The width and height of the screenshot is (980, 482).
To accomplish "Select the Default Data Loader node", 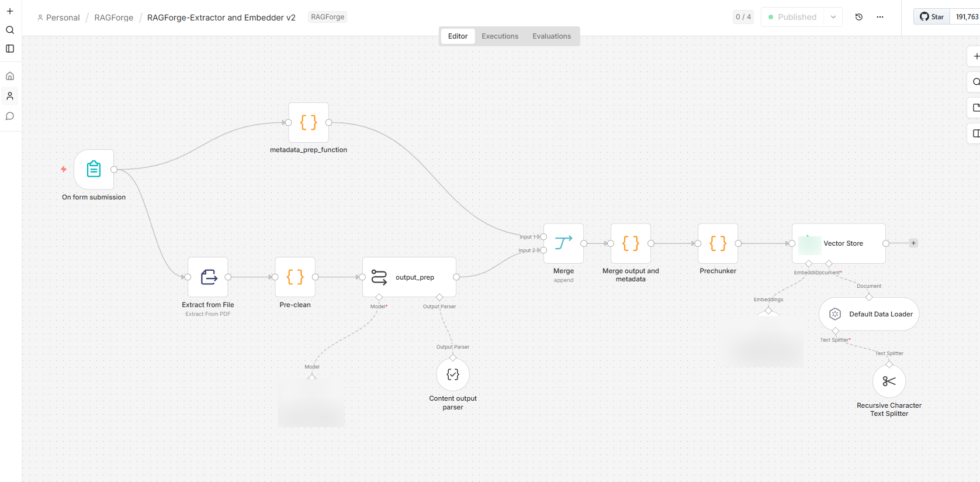I will tap(869, 314).
